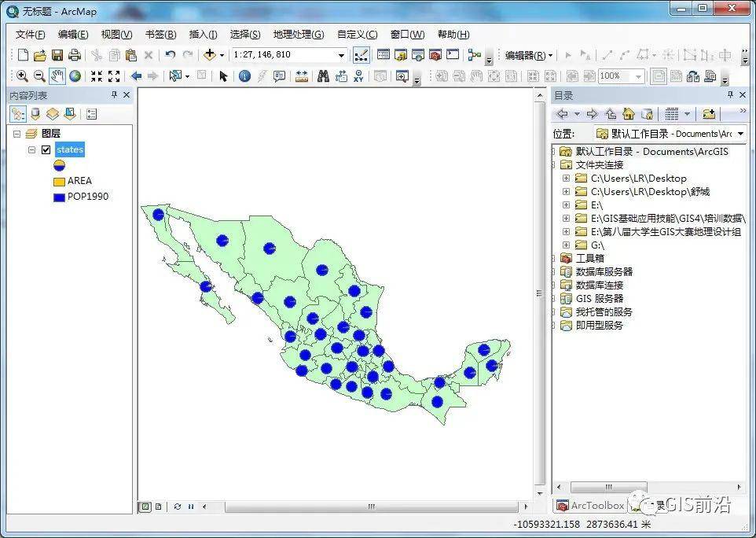
Task: Switch to the ArcToolbox tab
Action: point(591,506)
